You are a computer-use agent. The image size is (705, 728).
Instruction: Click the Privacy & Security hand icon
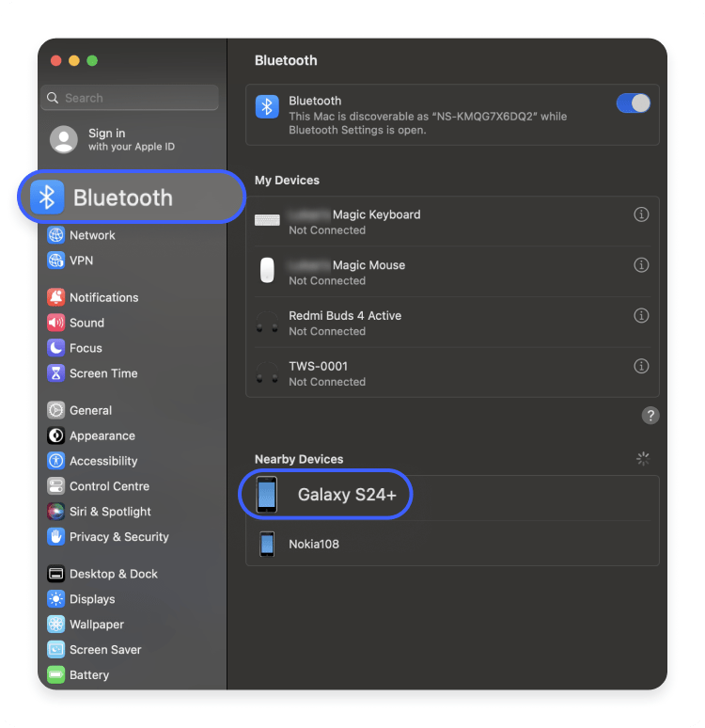point(55,537)
